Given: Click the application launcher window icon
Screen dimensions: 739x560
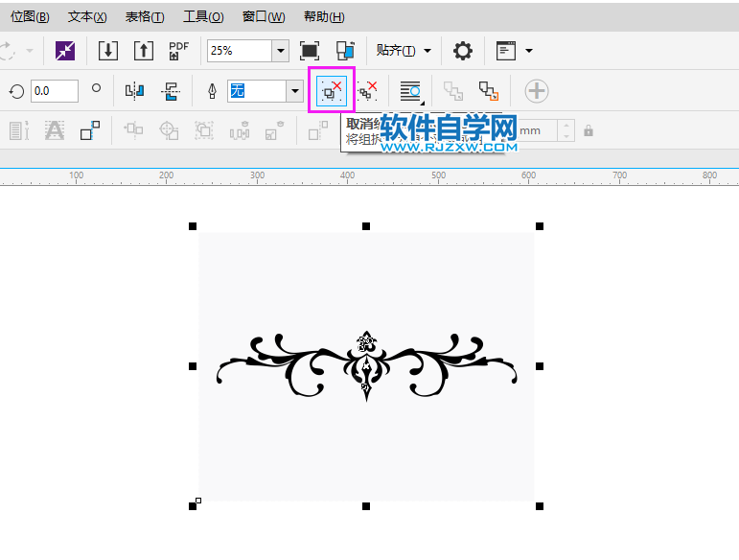Looking at the screenshot, I should pos(506,51).
